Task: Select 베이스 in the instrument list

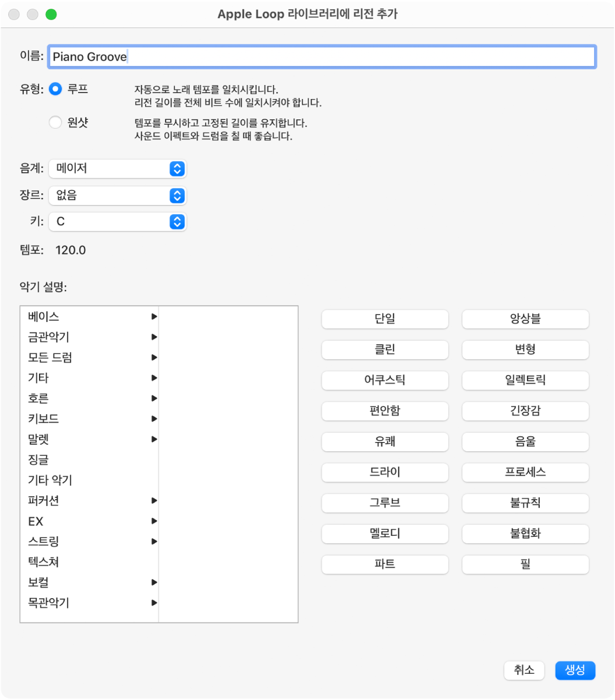Action: 89,317
